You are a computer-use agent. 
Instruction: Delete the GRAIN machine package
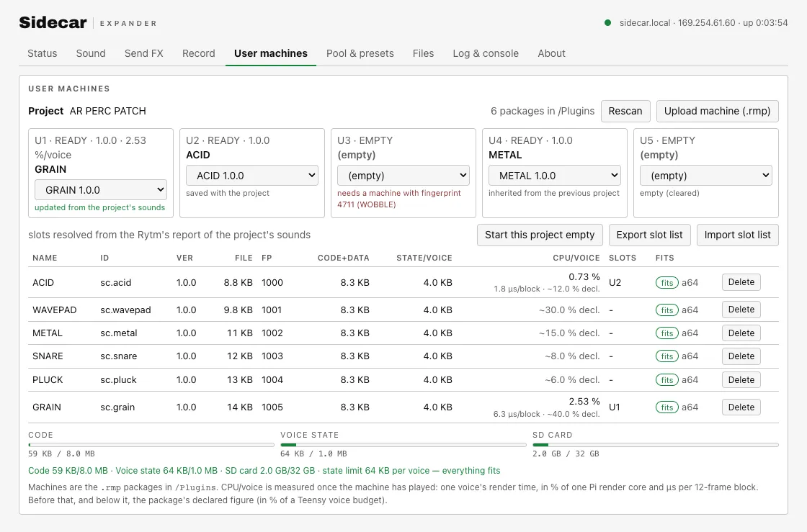pos(741,407)
